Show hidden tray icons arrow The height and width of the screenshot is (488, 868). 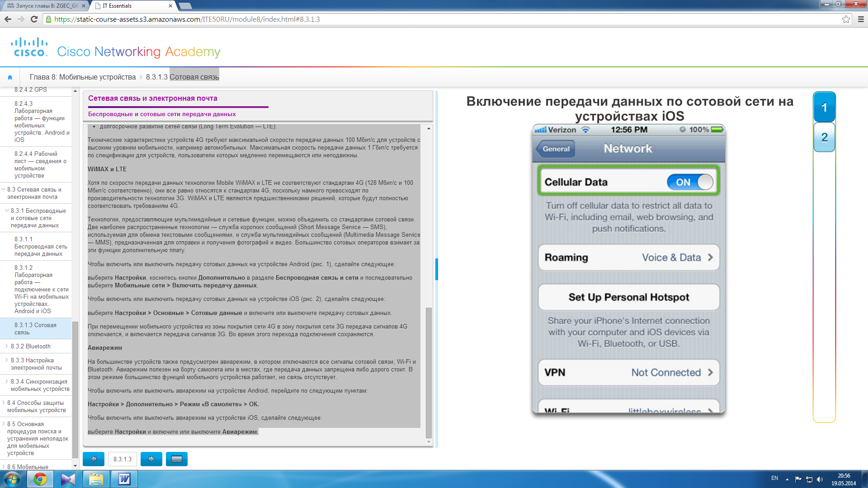(x=787, y=479)
